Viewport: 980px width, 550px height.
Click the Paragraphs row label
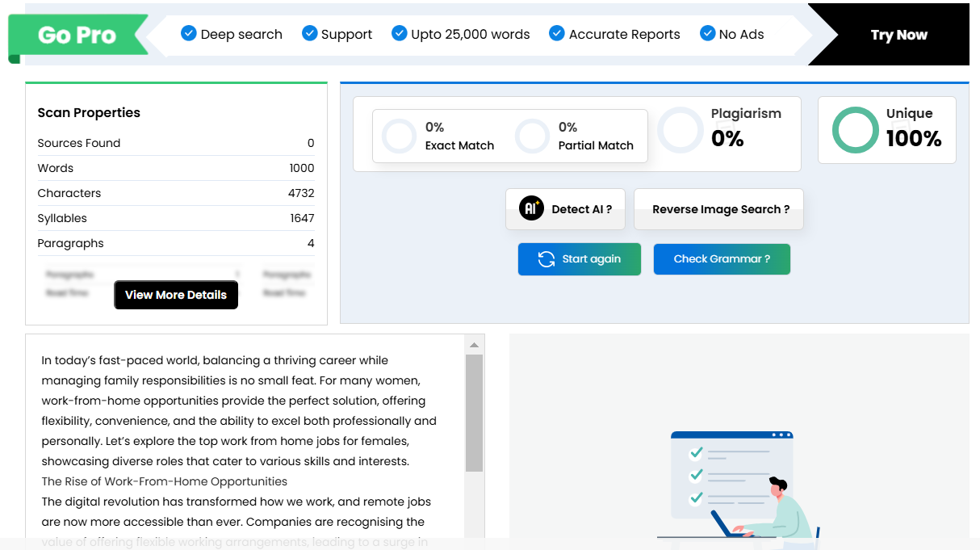[71, 243]
